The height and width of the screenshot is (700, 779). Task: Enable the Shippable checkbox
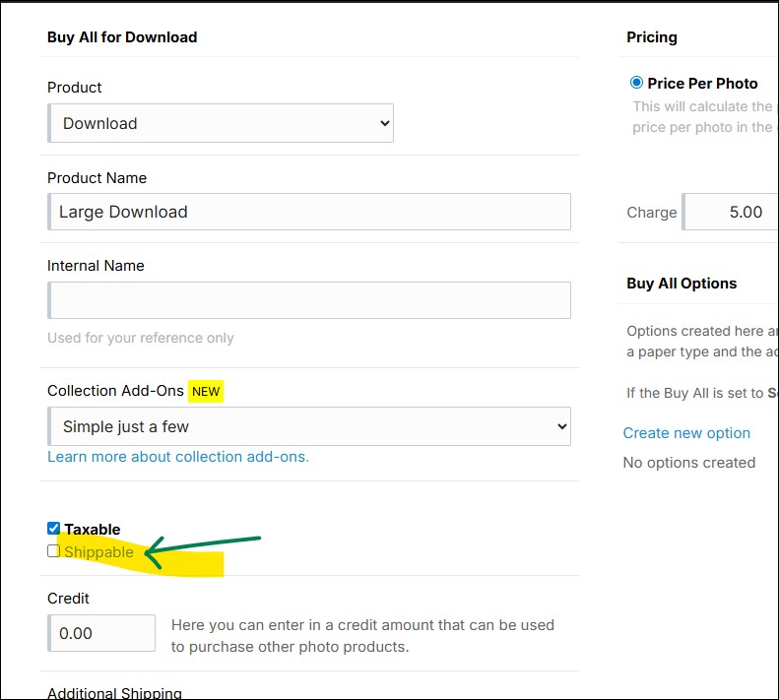click(54, 551)
